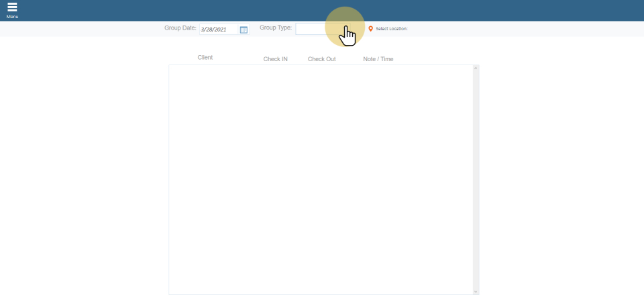Click the Group Date field showing 3/28/2021
The width and height of the screenshot is (644, 297).
tap(219, 30)
